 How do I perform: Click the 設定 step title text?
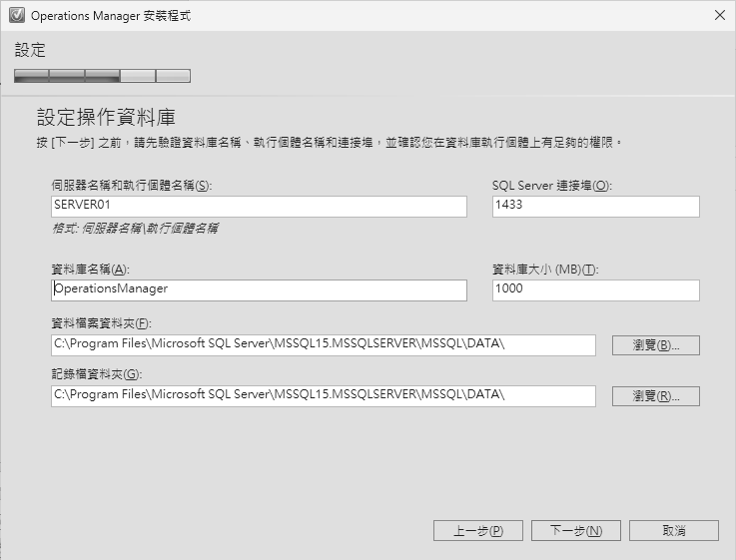pos(30,50)
